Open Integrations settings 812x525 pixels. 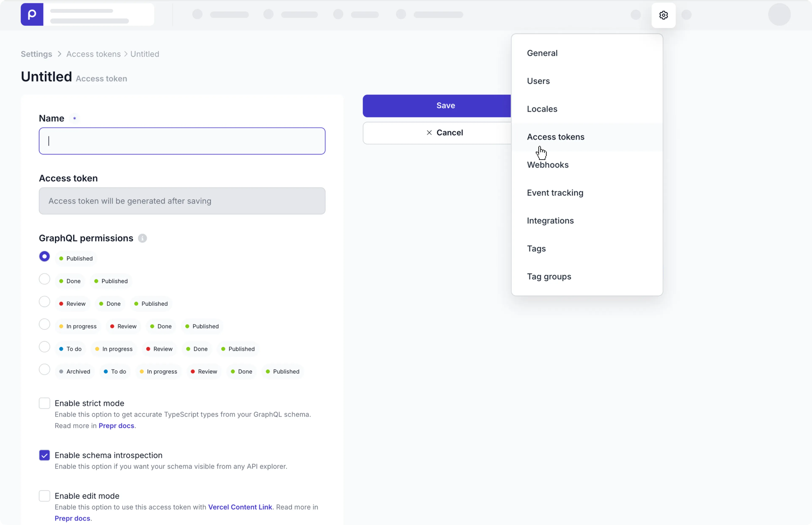pyautogui.click(x=550, y=221)
